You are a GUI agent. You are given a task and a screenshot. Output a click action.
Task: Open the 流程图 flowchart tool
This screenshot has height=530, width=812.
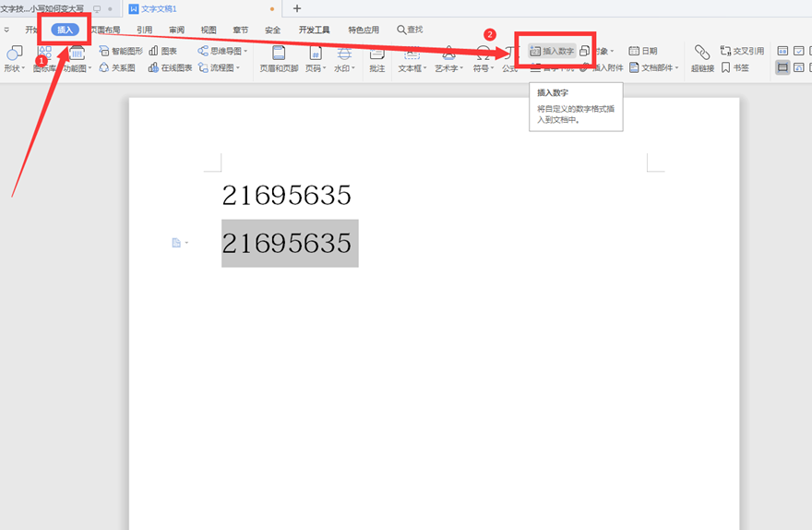click(x=219, y=68)
